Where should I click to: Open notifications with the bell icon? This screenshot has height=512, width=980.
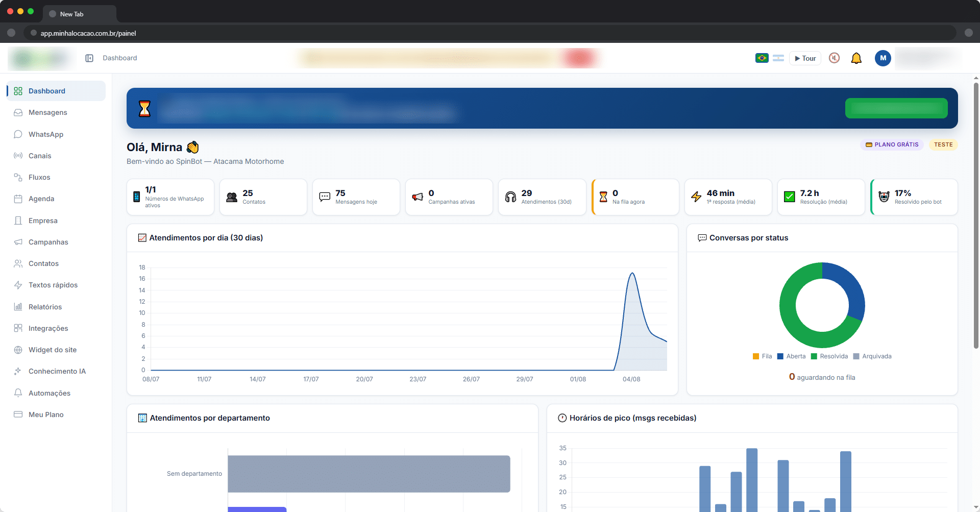point(856,58)
